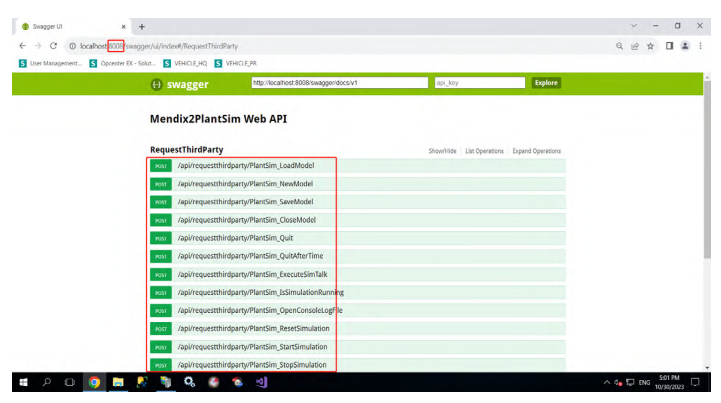Click the swagger logo icon
Screen dimensions: 721x403
tap(156, 84)
